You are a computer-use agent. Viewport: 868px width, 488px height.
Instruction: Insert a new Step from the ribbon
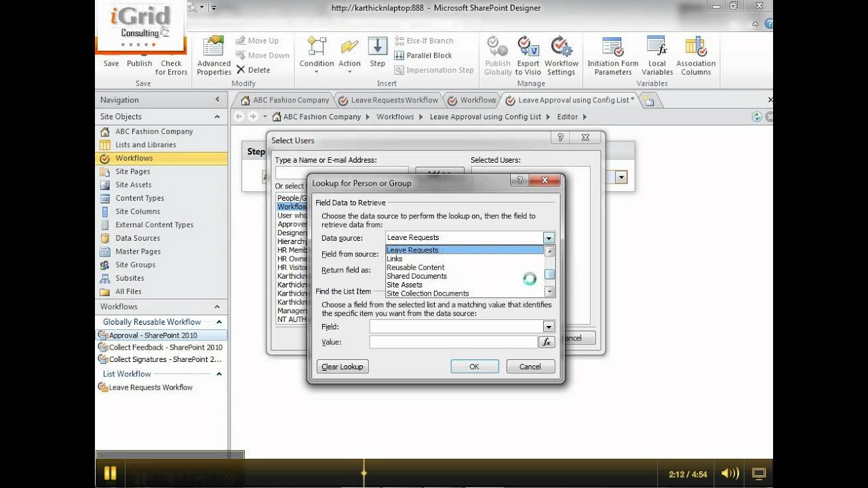(378, 52)
